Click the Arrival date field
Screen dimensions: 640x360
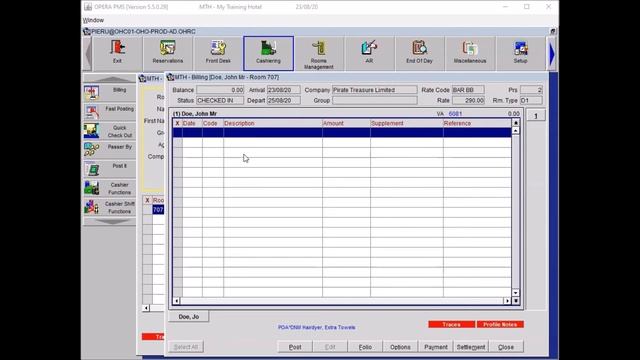283,90
